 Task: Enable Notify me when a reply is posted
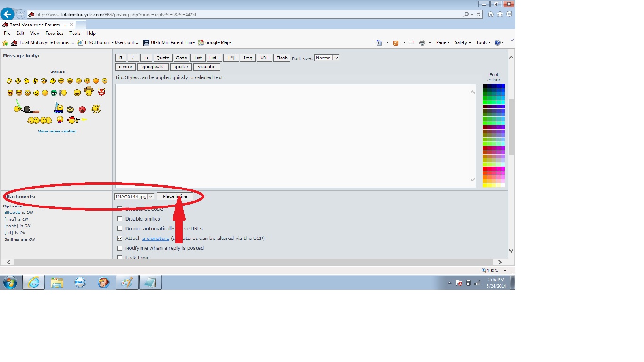click(x=120, y=248)
